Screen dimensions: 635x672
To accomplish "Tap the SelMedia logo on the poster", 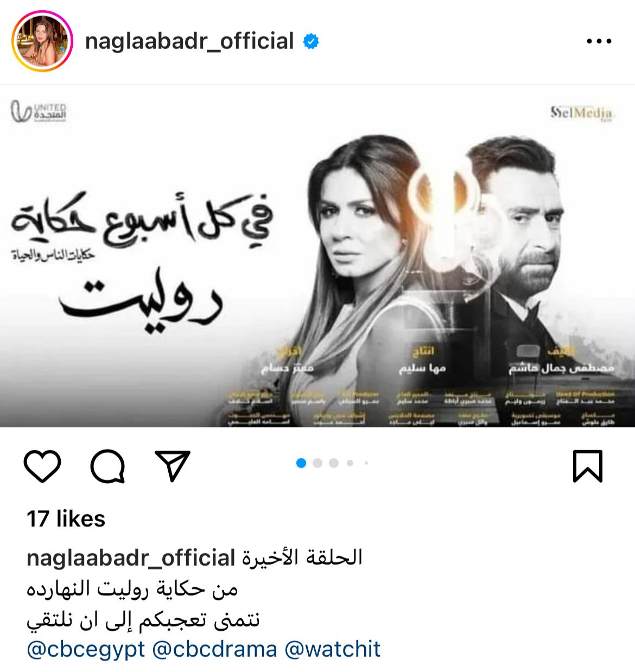I will point(581,114).
